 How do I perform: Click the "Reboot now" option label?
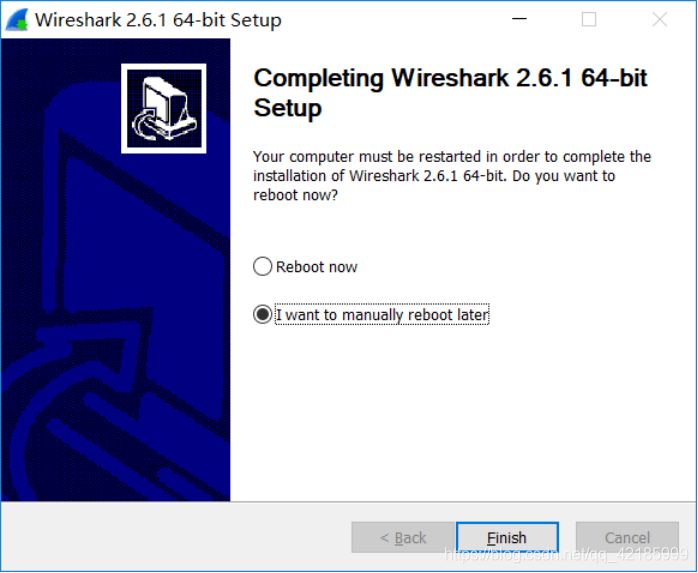(317, 267)
